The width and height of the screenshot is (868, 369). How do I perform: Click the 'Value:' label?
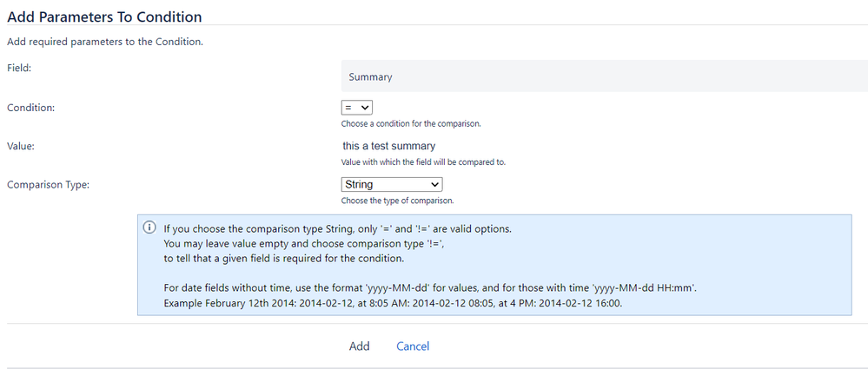pyautogui.click(x=20, y=146)
